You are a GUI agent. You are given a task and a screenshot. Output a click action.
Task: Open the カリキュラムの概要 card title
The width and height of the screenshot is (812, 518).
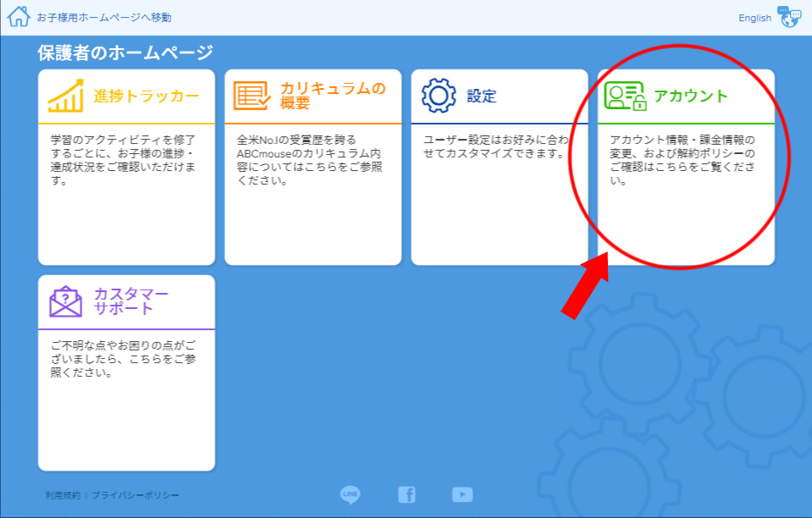(333, 96)
